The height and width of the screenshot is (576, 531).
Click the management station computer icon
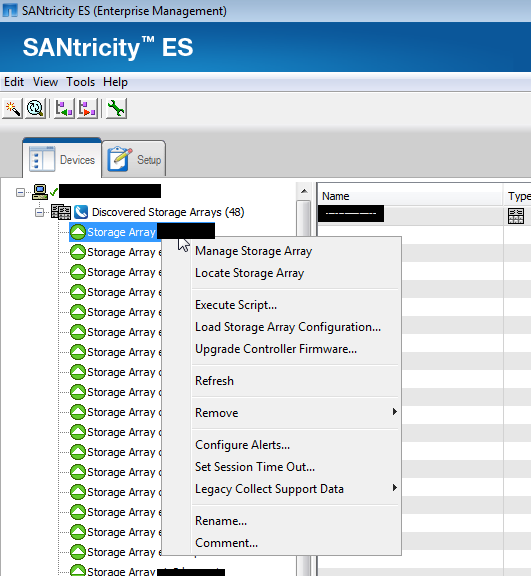click(40, 192)
